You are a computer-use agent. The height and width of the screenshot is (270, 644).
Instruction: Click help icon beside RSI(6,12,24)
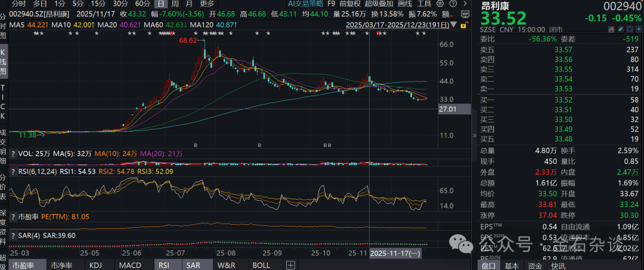13,171
